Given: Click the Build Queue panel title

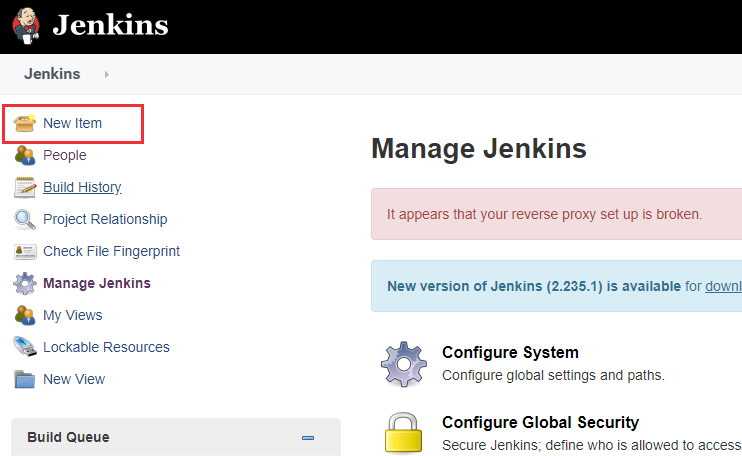Looking at the screenshot, I should [68, 437].
